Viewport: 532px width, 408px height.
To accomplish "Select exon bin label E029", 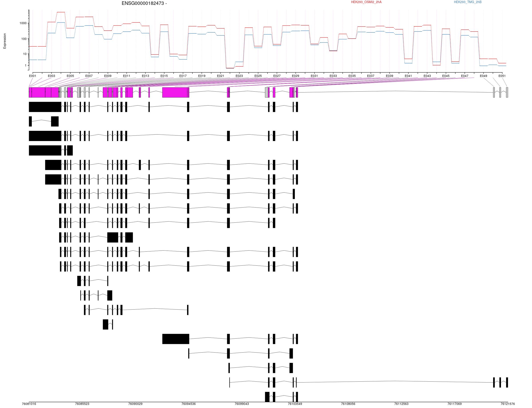I will click(x=295, y=76).
